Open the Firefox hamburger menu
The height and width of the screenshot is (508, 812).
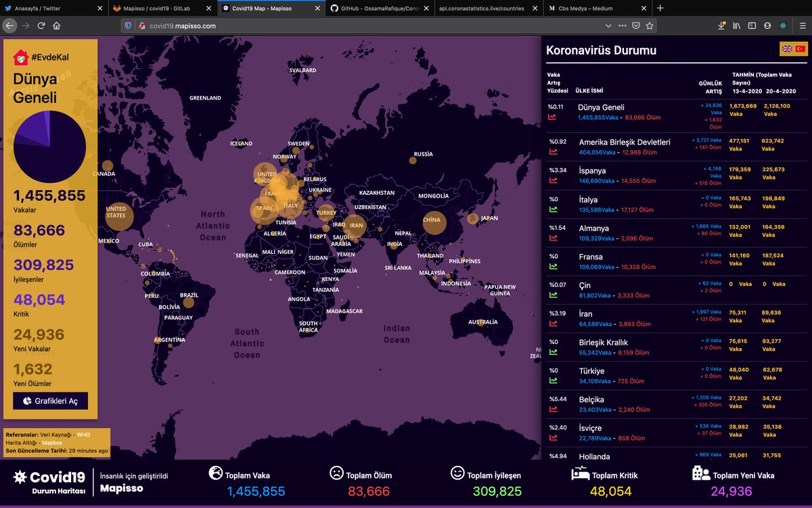[x=802, y=26]
